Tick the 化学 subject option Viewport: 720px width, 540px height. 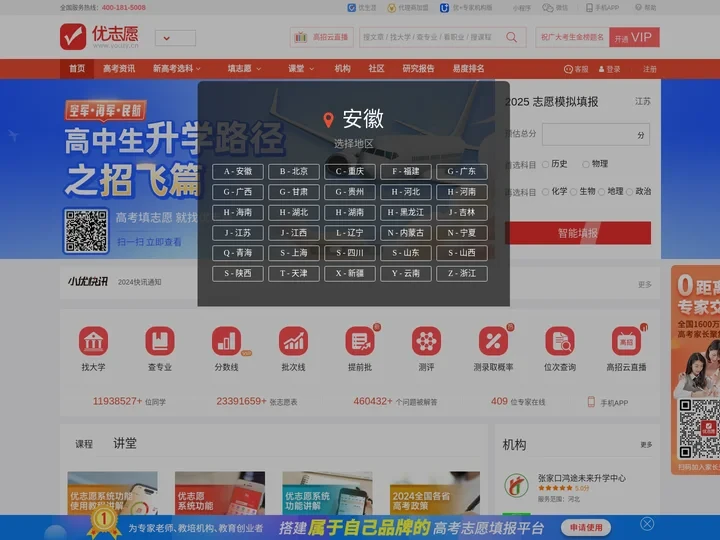[546, 192]
